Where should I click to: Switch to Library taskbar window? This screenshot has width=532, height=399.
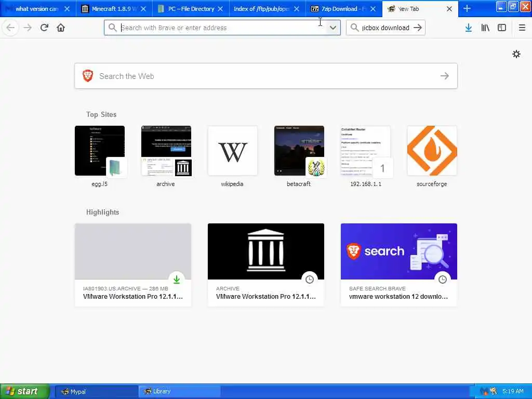[179, 392]
